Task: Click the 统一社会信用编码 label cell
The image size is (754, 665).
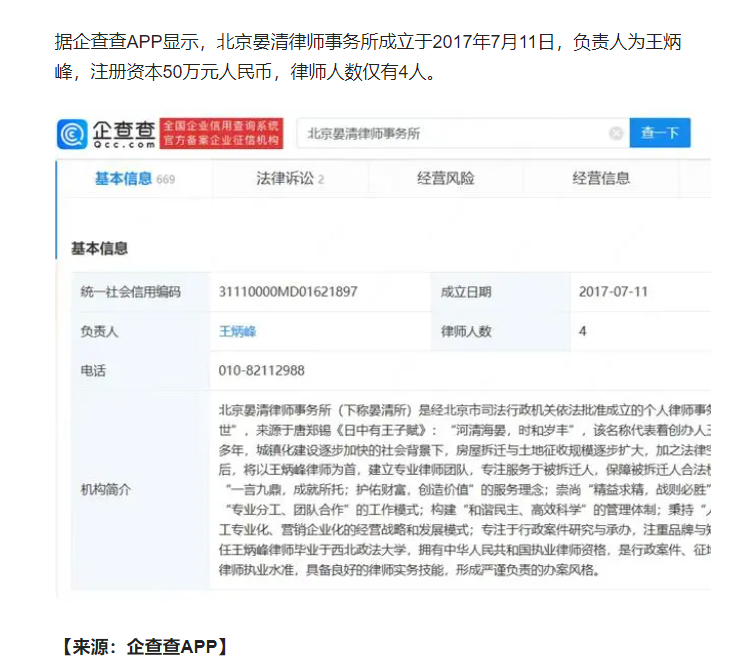Action: [141, 292]
